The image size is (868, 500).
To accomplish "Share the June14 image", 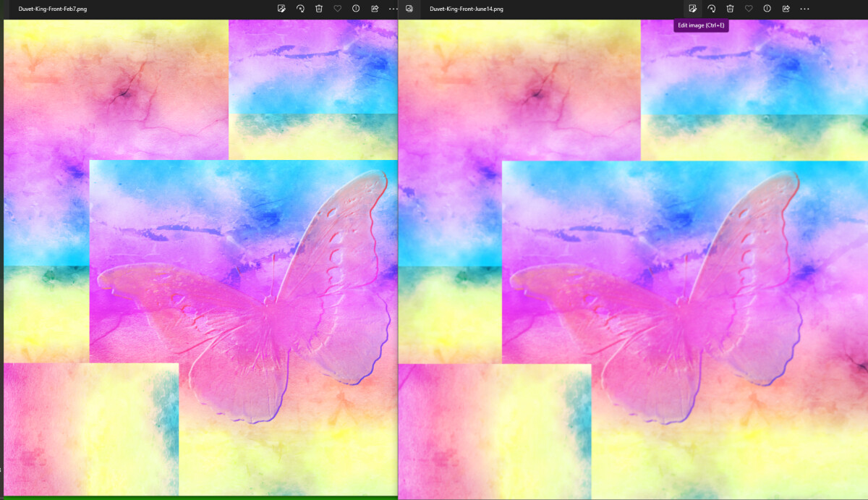I will (786, 9).
